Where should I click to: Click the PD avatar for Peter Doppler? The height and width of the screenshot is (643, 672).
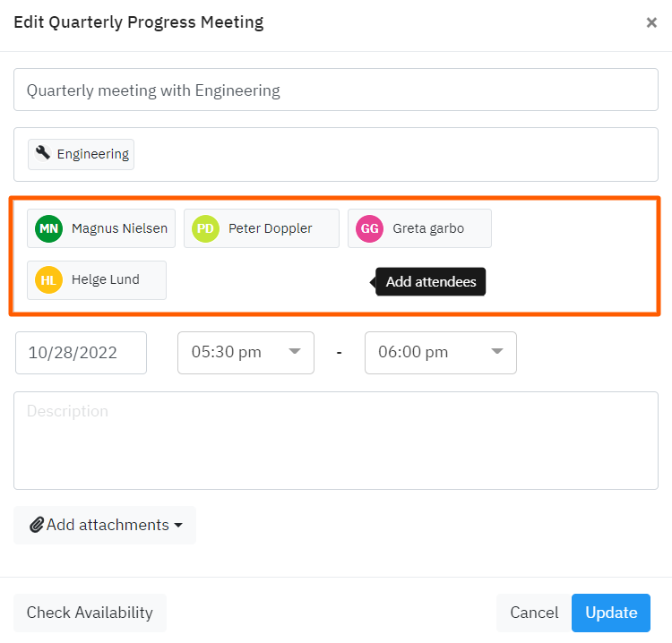(x=205, y=228)
